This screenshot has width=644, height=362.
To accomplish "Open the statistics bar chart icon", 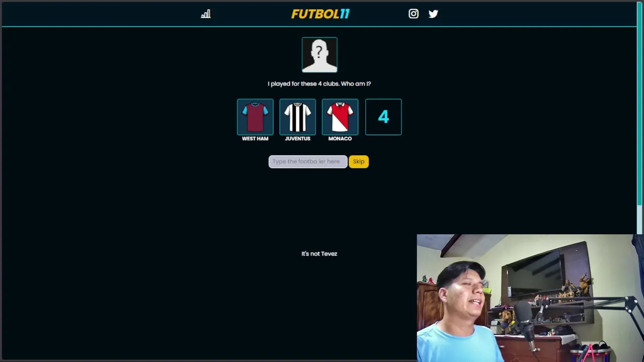I will tap(206, 14).
